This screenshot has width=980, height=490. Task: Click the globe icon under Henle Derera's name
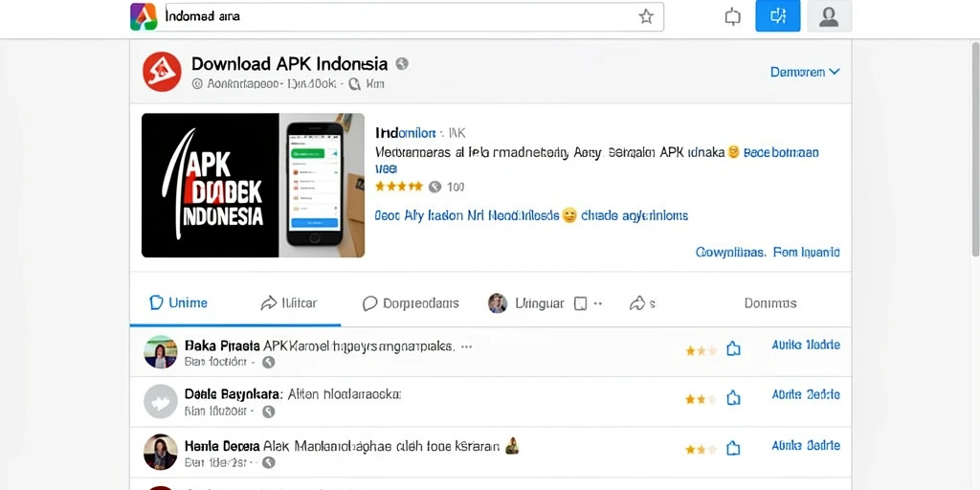coord(268,462)
